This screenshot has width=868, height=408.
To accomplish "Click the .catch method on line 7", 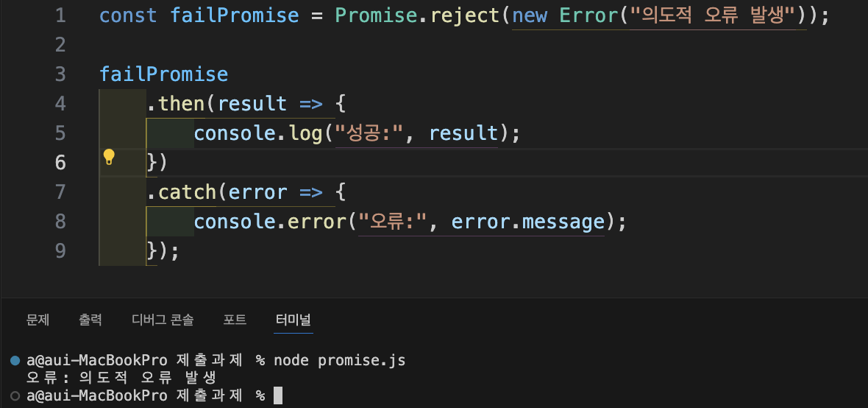I will pyautogui.click(x=182, y=191).
